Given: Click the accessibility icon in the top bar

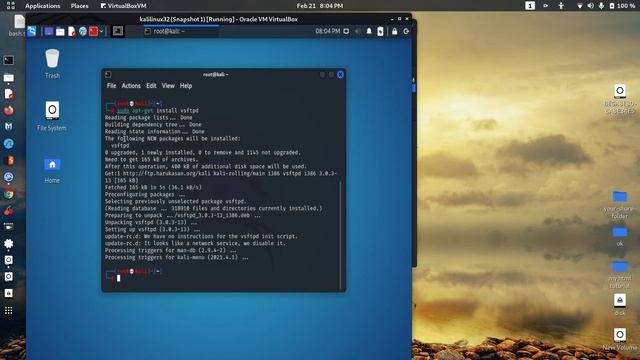Looking at the screenshot, I should click(x=561, y=6).
